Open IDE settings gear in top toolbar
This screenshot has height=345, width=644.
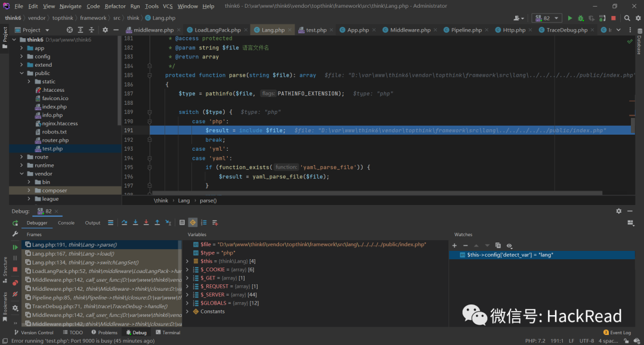(638, 18)
